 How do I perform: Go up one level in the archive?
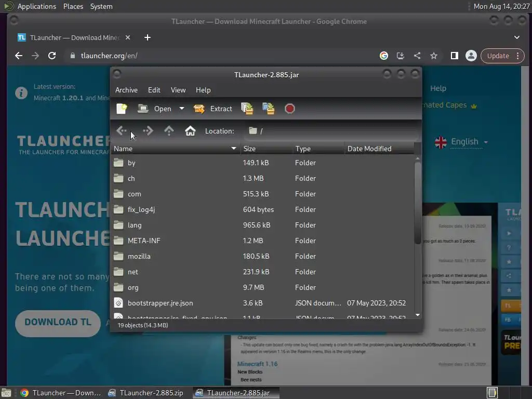pos(169,130)
